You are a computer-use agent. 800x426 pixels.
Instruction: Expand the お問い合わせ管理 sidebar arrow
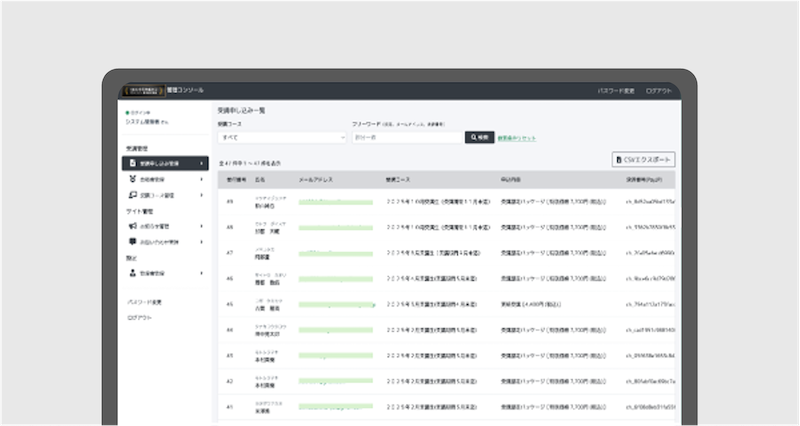pyautogui.click(x=202, y=242)
